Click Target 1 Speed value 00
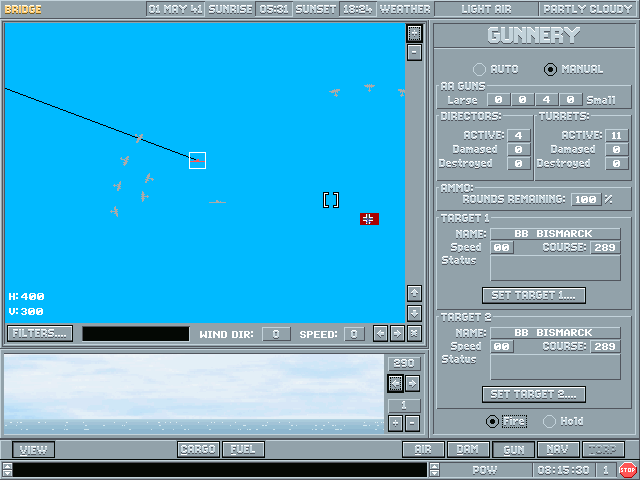 502,247
